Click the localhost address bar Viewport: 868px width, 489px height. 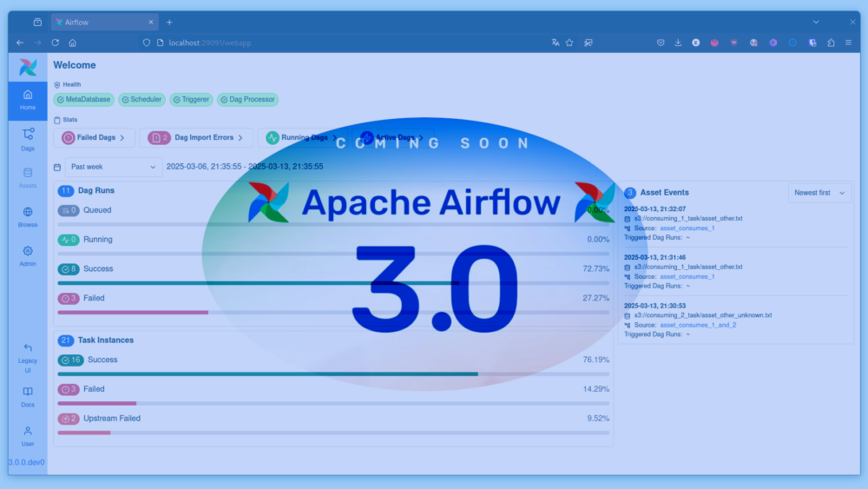coord(343,43)
